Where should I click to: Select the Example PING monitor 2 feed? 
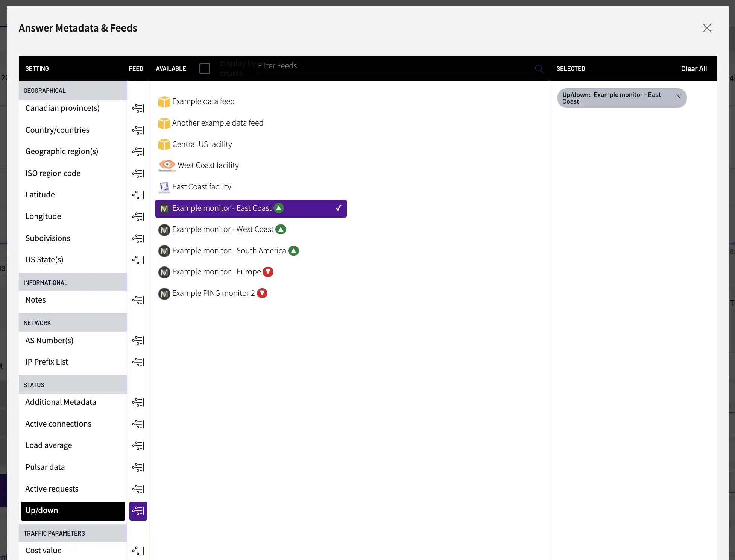[x=213, y=293]
